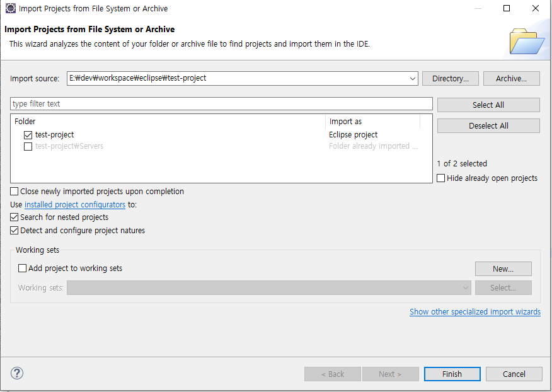Check the test-project folder checkbox
This screenshot has width=552, height=392.
pos(28,135)
